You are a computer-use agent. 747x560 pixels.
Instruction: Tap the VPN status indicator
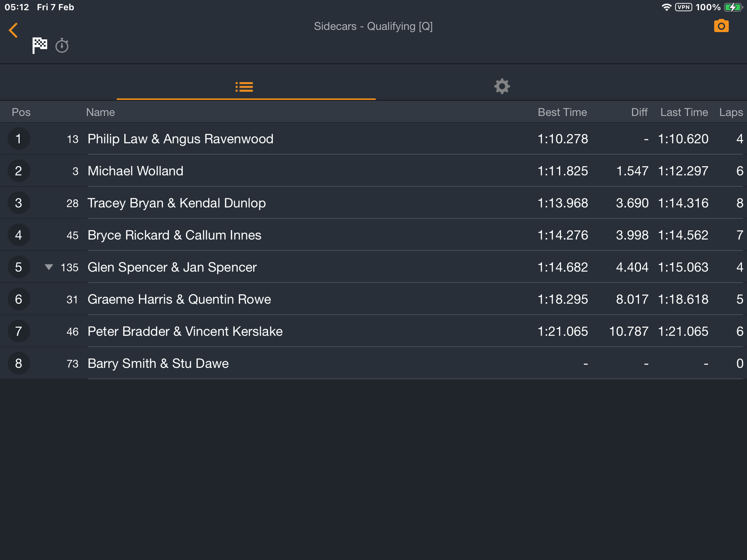(683, 7)
